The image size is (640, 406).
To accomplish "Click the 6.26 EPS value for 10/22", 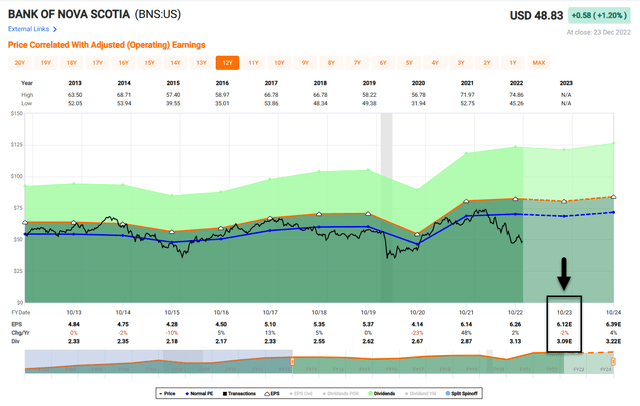I will 516,324.
